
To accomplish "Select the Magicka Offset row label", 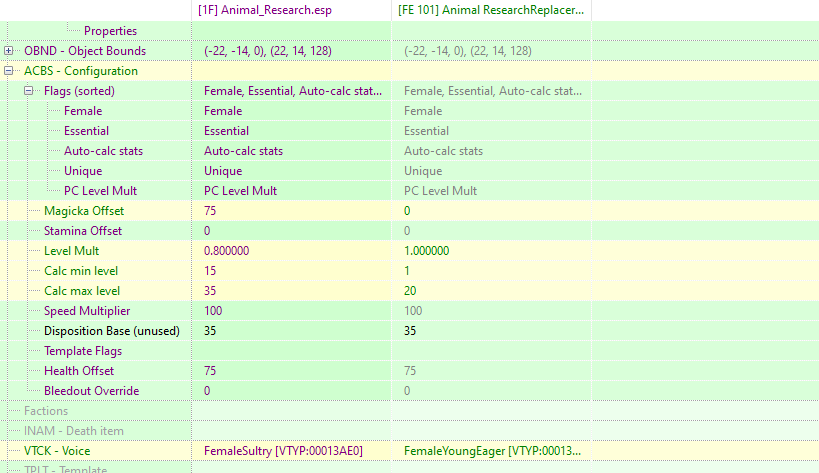I will (84, 211).
